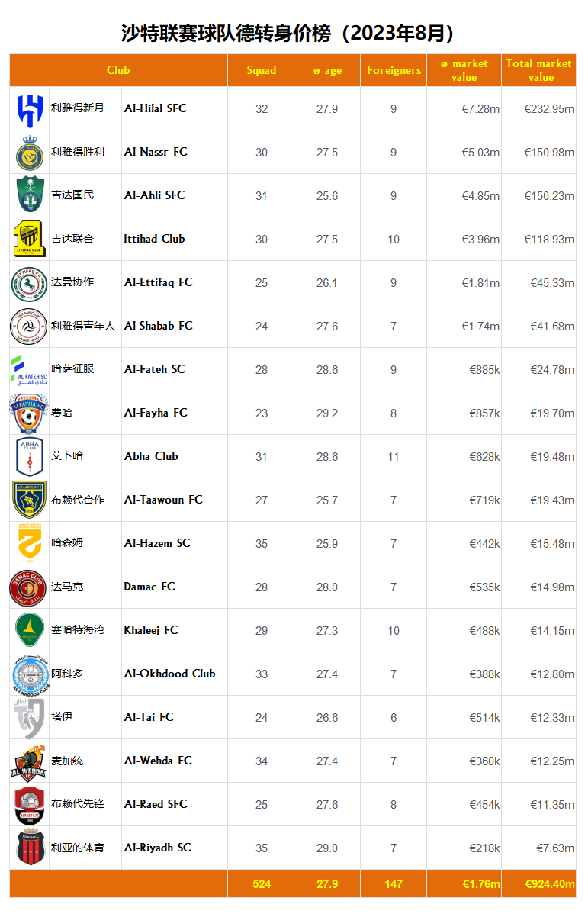Click the Ittihad Club yellow logo
This screenshot has width=588, height=917.
(30, 240)
